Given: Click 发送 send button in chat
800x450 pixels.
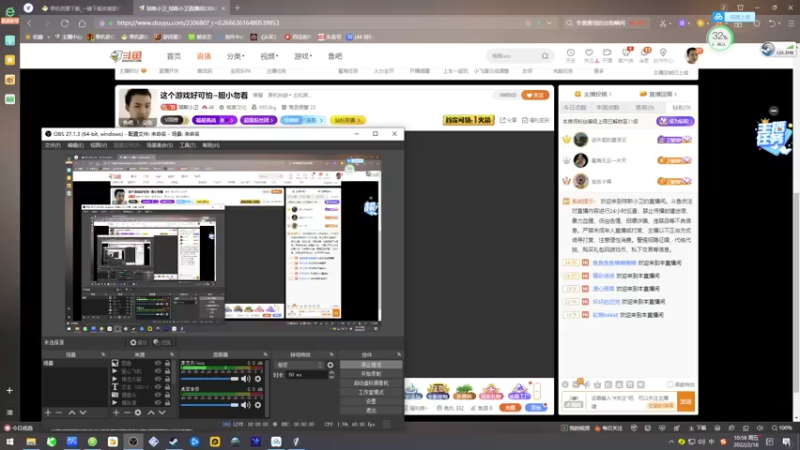Looking at the screenshot, I should [x=686, y=402].
